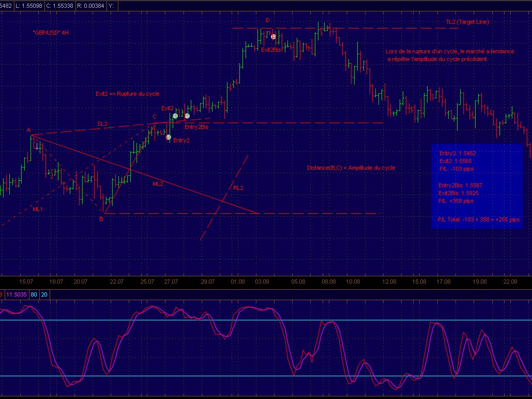Click the 'Exit2Bis: 1.5925' line
Viewport: 532px width, 399px height.
pyautogui.click(x=459, y=193)
